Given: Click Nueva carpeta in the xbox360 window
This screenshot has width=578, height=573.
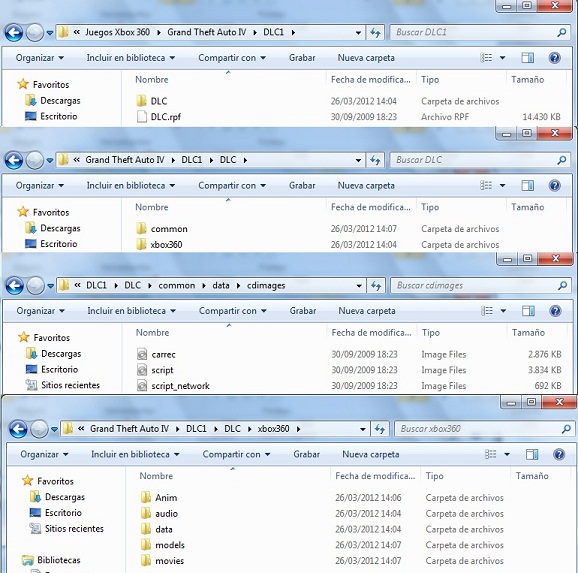Looking at the screenshot, I should coord(370,454).
